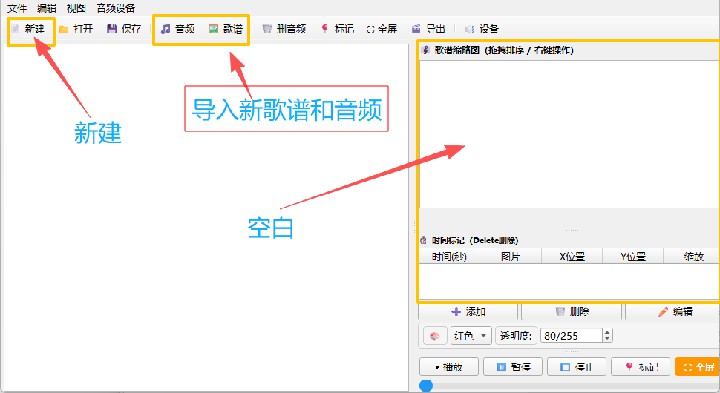
Task: Open the 编辑 menu
Action: pyautogui.click(x=46, y=8)
